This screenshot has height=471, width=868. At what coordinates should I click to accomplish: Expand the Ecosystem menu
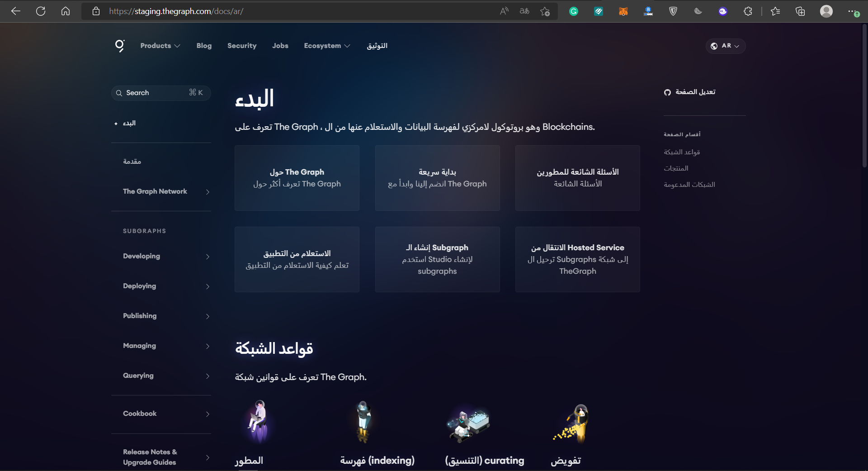click(x=327, y=46)
